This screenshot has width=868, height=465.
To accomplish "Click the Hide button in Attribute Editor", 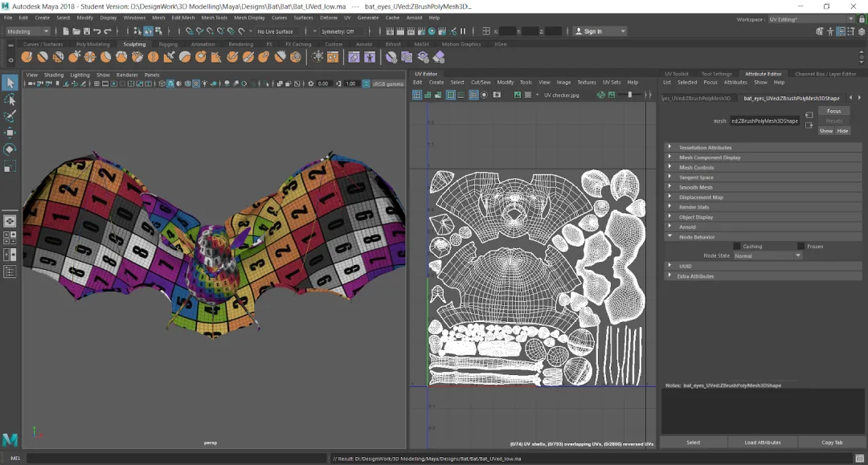I will click(842, 131).
